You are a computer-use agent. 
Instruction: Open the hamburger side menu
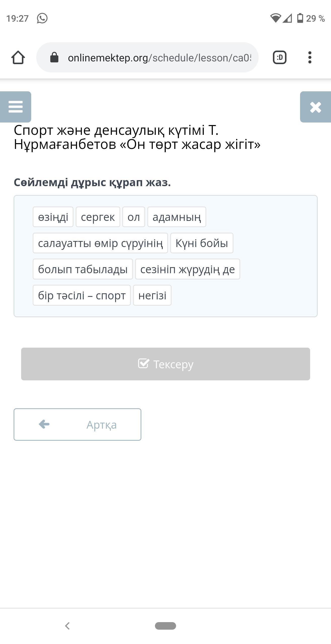coord(16,107)
